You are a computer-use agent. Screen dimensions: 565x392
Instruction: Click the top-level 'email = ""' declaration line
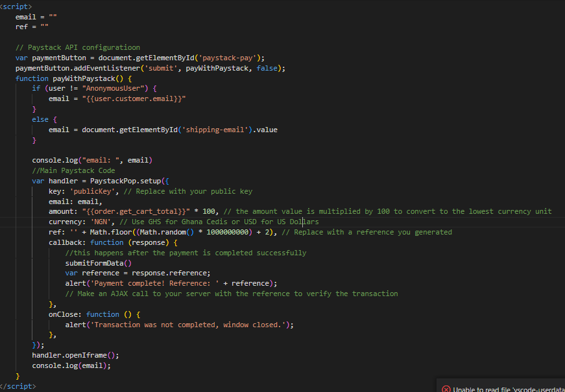[36, 17]
